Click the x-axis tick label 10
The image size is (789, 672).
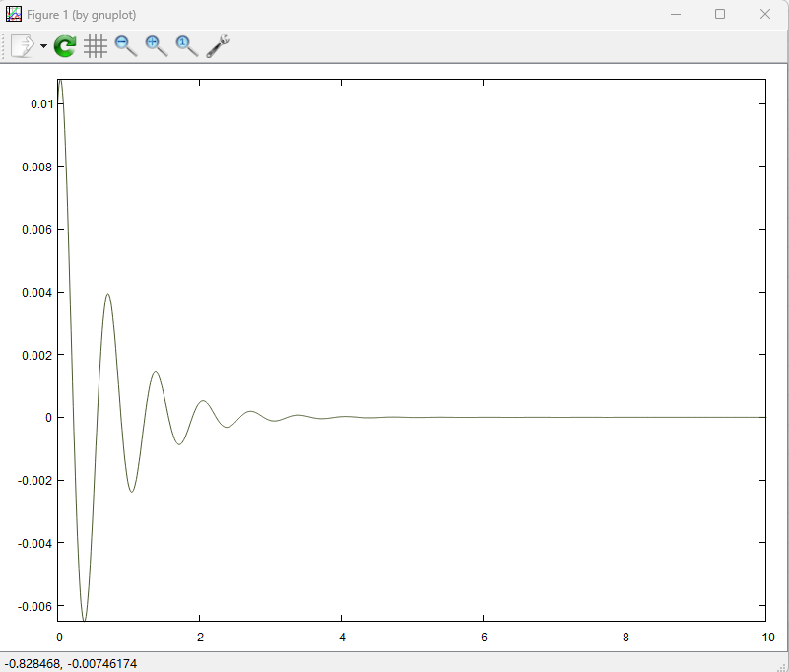point(764,638)
